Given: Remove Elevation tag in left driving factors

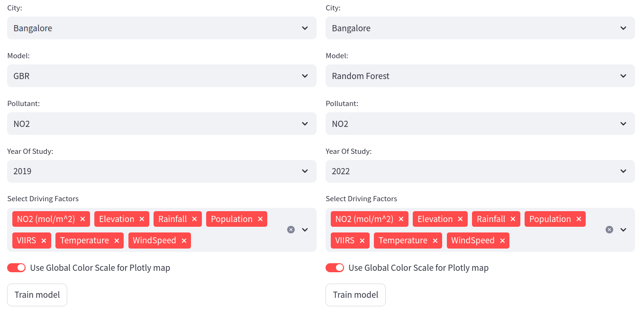Looking at the screenshot, I should coord(142,219).
